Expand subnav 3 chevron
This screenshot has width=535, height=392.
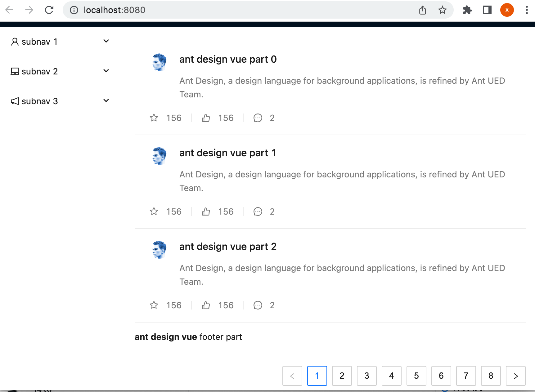tap(106, 100)
